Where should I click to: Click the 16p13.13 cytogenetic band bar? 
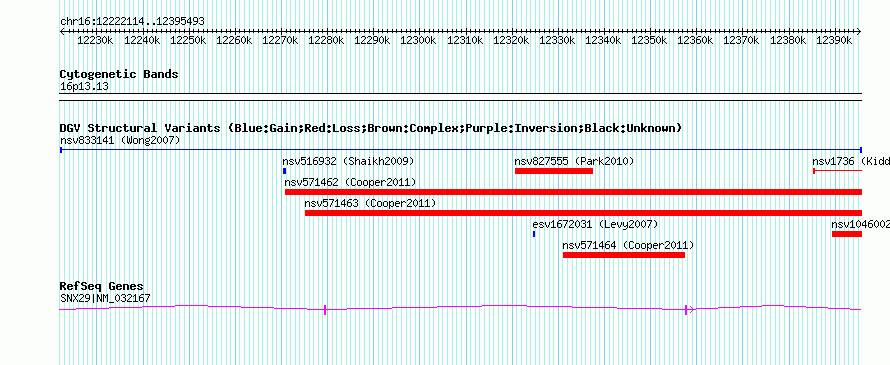pos(460,97)
